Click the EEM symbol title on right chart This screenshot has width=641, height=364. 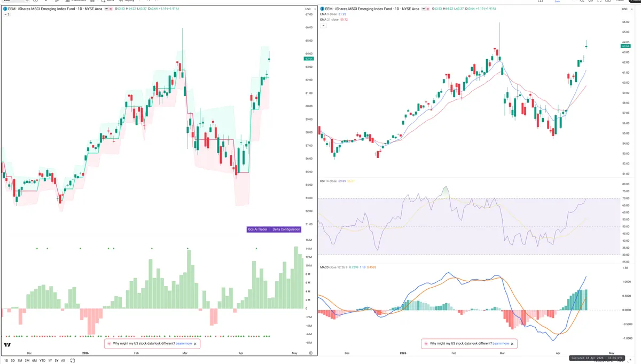tap(372, 9)
